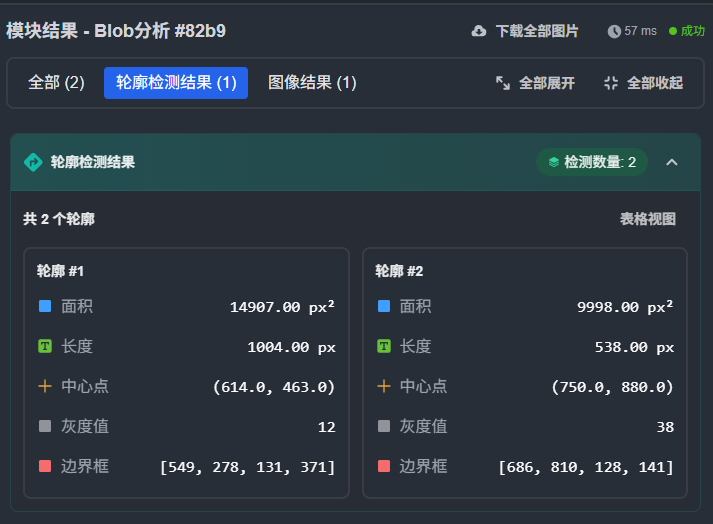Click the gray grayscale icon in contour #1
Viewport: 713px width, 524px height.
click(x=45, y=426)
